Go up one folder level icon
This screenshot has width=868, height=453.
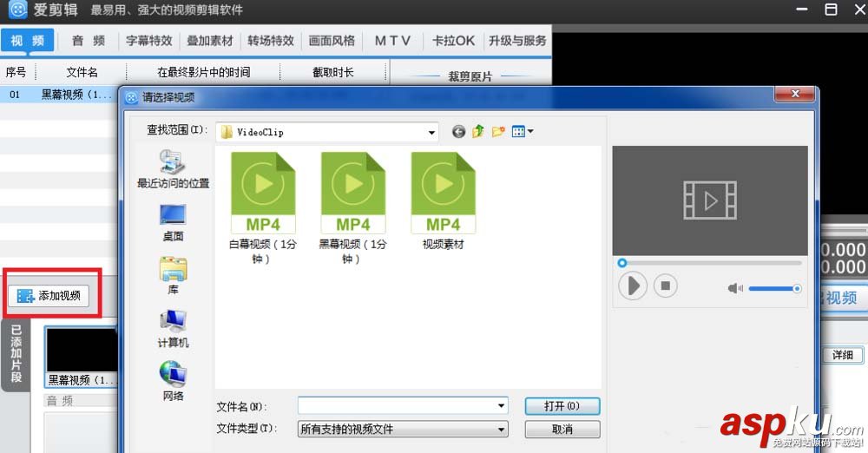pyautogui.click(x=478, y=131)
